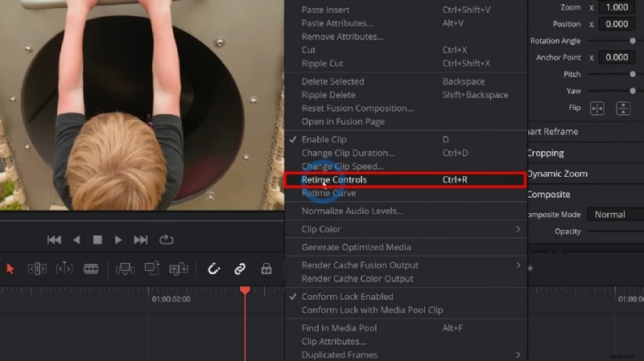Choose Find In Media Pool entry
Screen dimensions: 644x361
coord(406,328)
